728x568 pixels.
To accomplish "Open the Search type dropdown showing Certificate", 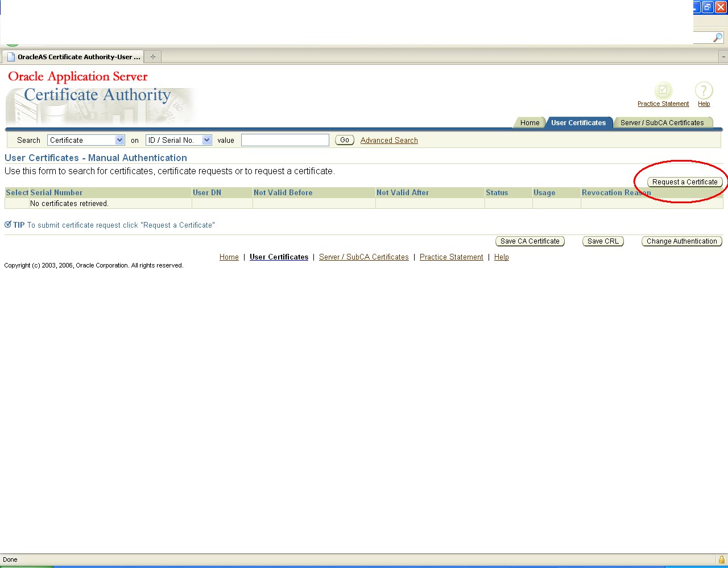I will [86, 140].
